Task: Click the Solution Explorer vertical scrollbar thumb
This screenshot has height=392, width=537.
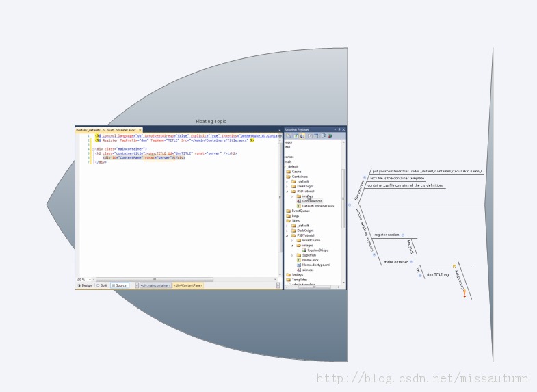Action: click(x=343, y=198)
